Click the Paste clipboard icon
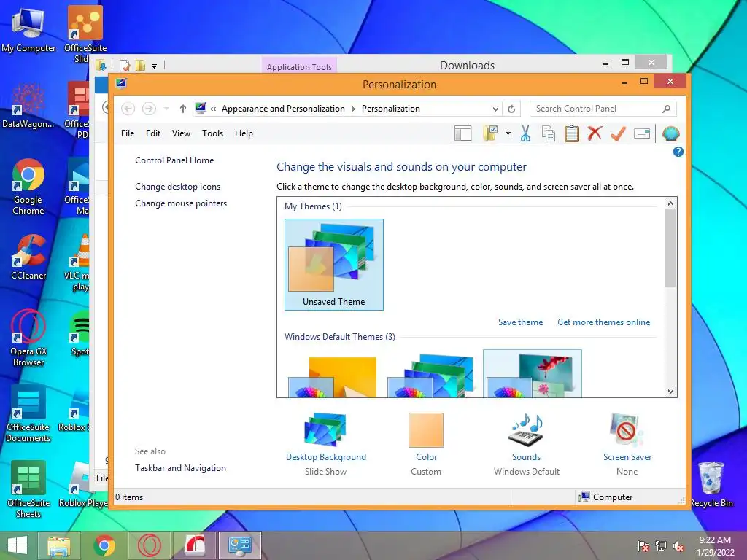This screenshot has height=560, width=747. click(x=572, y=134)
